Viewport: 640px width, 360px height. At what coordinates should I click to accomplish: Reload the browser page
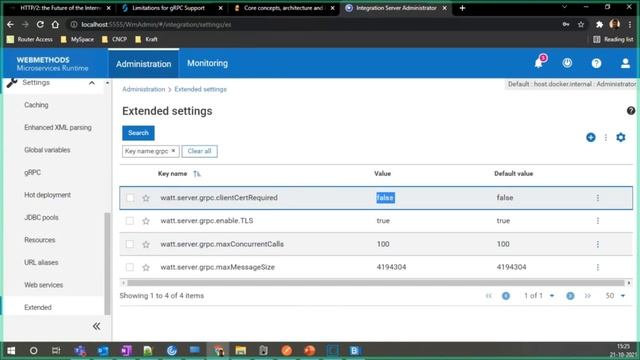point(40,24)
